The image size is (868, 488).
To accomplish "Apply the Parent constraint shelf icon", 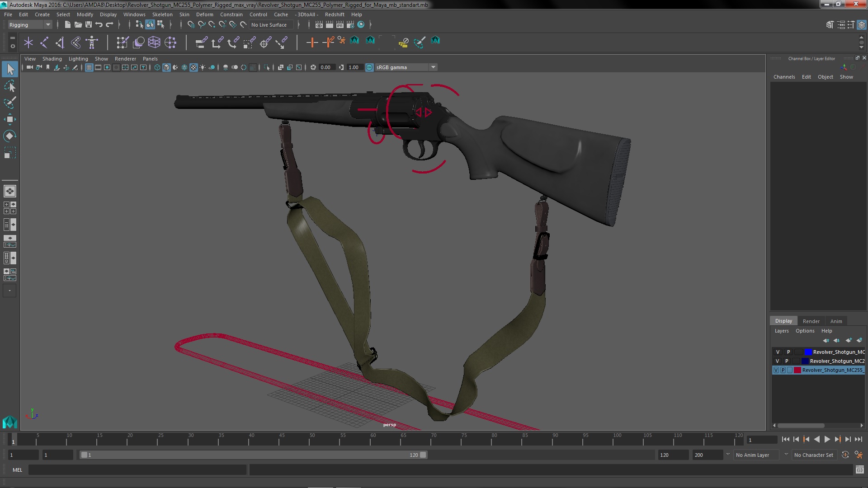I will point(201,42).
